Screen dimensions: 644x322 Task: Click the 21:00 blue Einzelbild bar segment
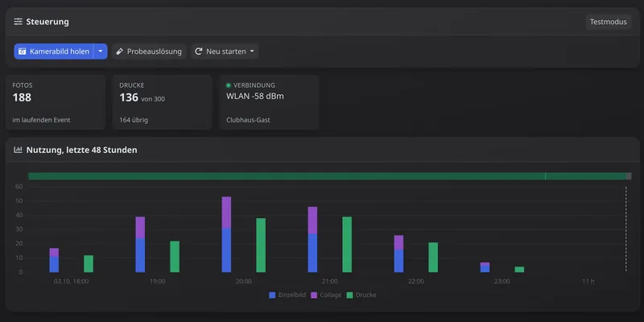pyautogui.click(x=312, y=253)
